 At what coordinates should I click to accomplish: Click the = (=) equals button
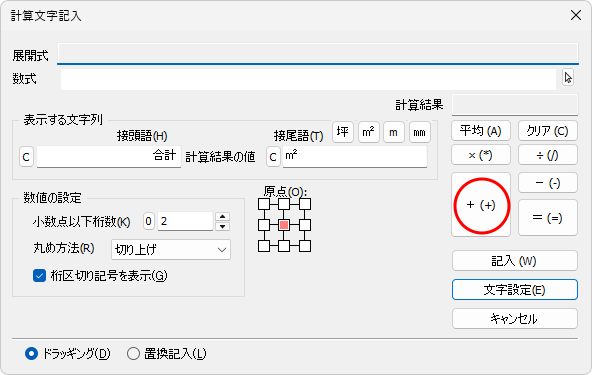coord(547,218)
